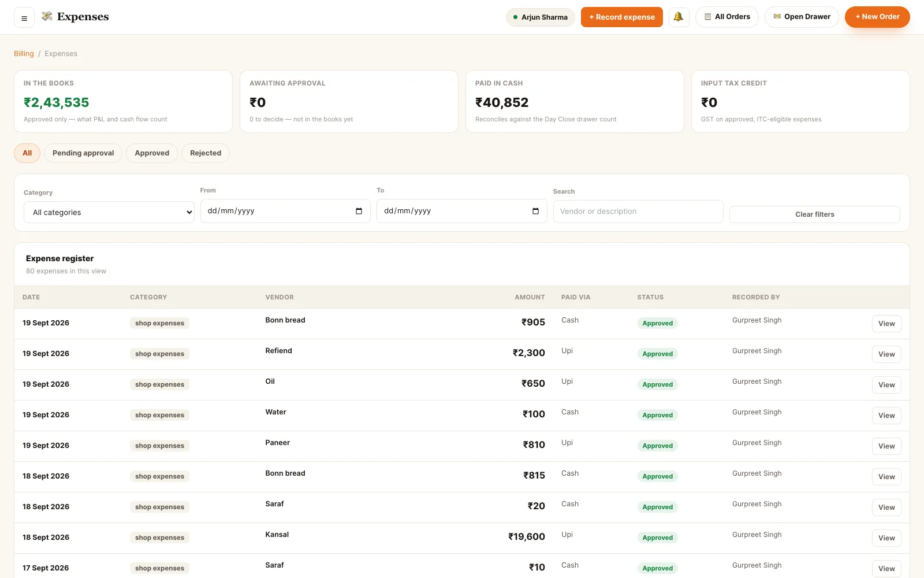Open the To date calendar picker icon
This screenshot has height=578, width=924.
click(535, 211)
